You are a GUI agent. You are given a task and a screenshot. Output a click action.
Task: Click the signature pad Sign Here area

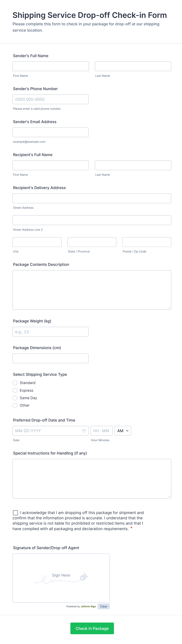click(61, 578)
